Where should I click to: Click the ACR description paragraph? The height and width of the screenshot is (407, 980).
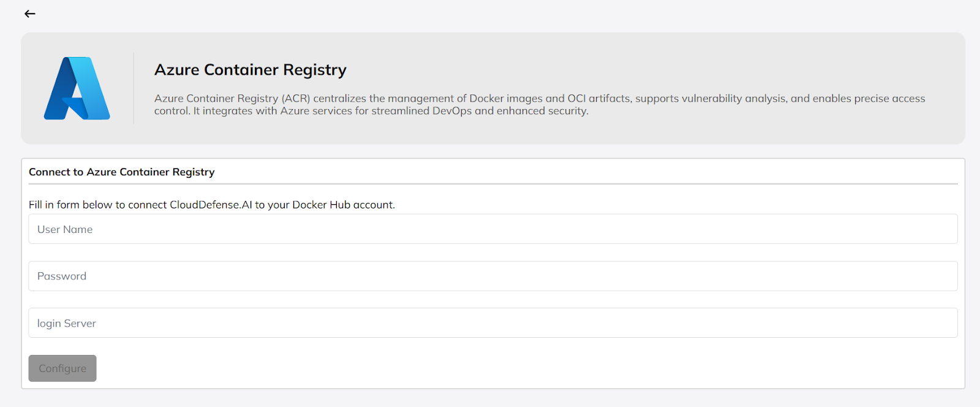pos(540,104)
